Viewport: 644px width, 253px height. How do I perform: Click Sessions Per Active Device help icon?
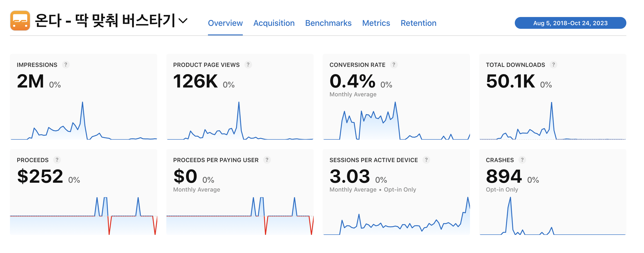click(426, 160)
